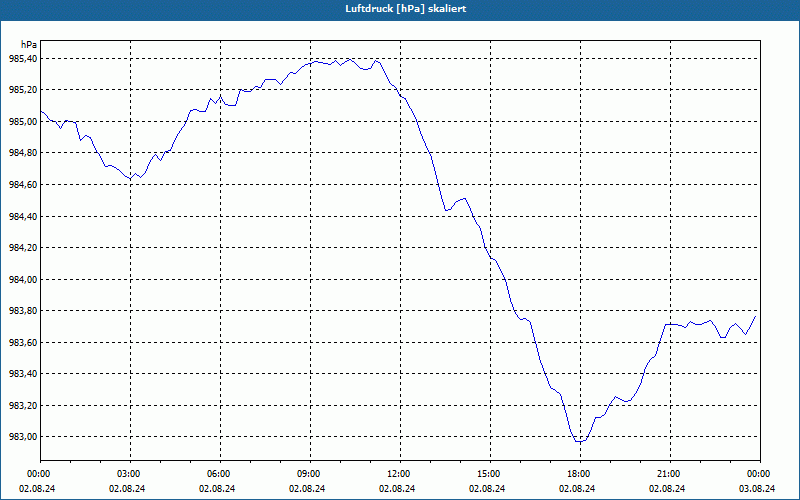Select the y-axis label "983,60"
800x500 pixels.
pos(23,342)
